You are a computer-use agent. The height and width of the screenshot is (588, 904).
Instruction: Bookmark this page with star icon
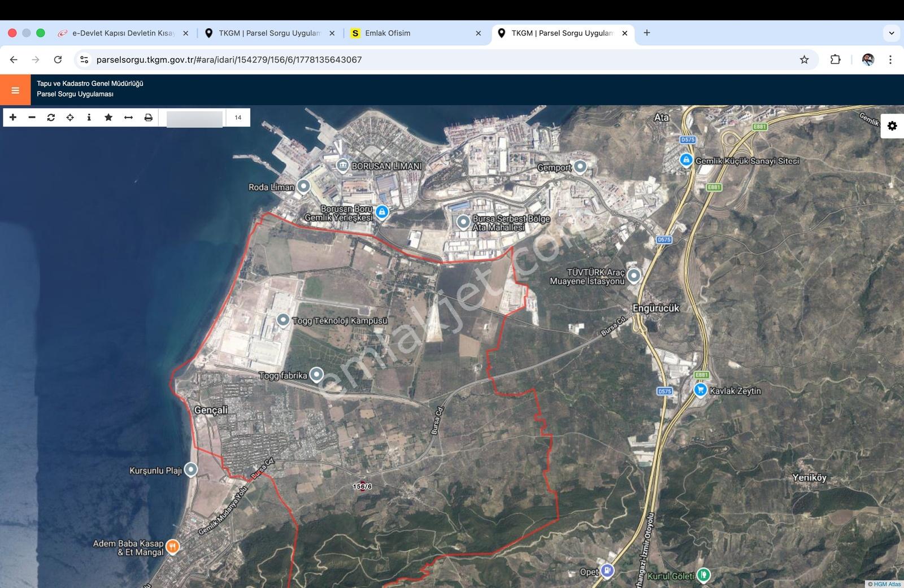point(804,59)
